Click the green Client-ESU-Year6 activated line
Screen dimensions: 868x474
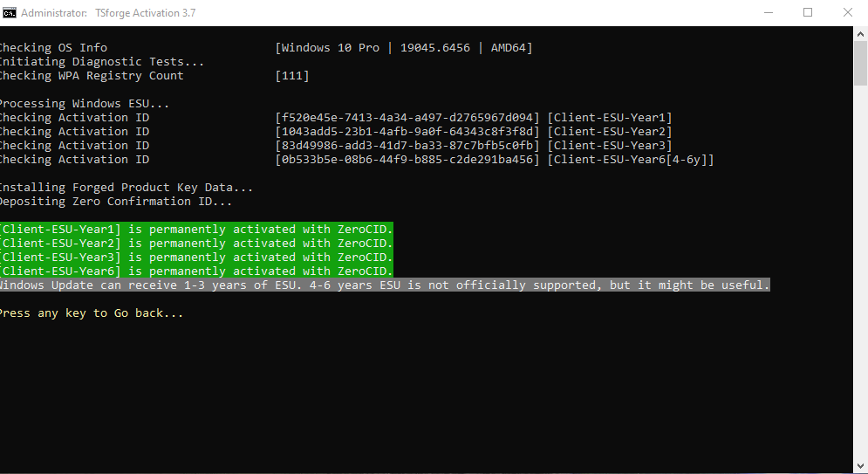point(195,271)
